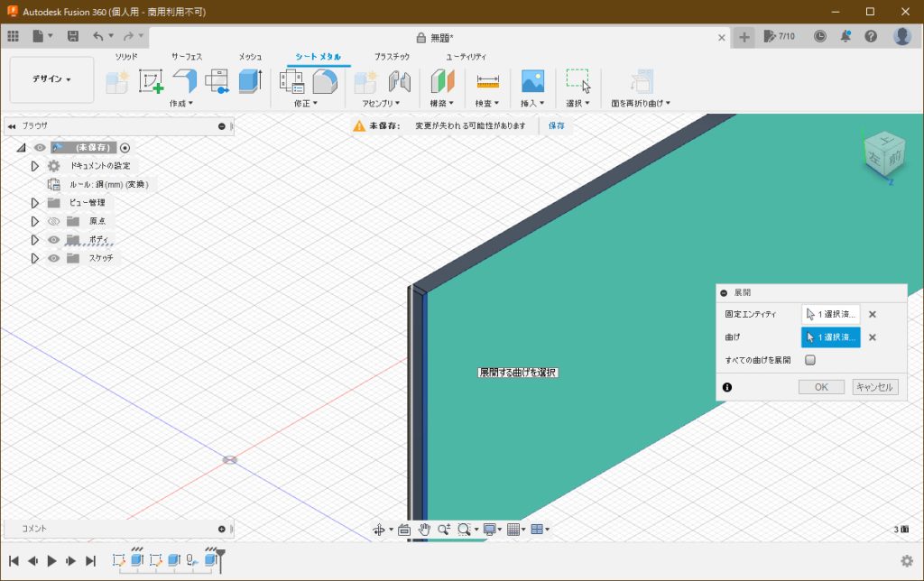Image resolution: width=924 pixels, height=581 pixels.
Task: Toggle visibility of the 原点 folder
Action: point(53,222)
